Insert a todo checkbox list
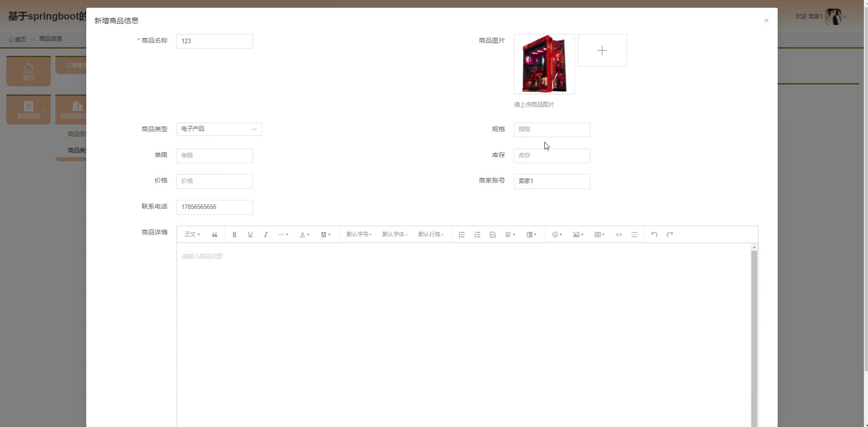This screenshot has width=868, height=427. [493, 235]
